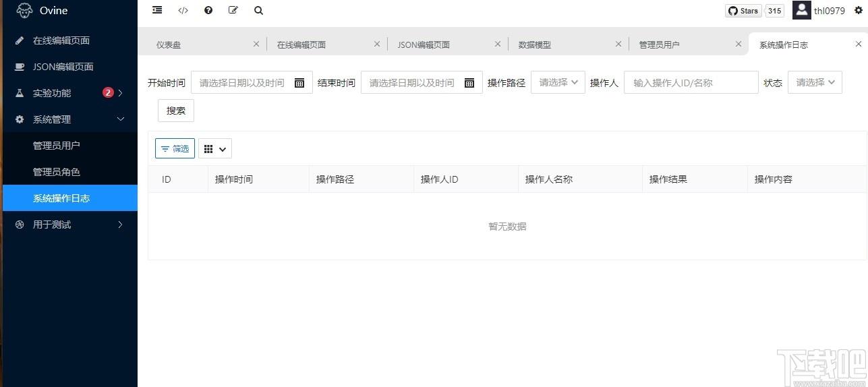This screenshot has height=387, width=868.
Task: Click the 筛选 filter button
Action: (175, 148)
